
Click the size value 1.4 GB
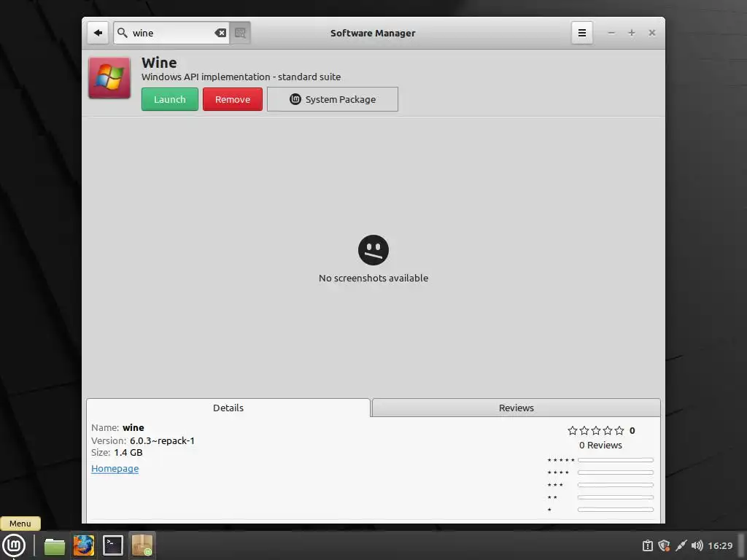coord(128,452)
